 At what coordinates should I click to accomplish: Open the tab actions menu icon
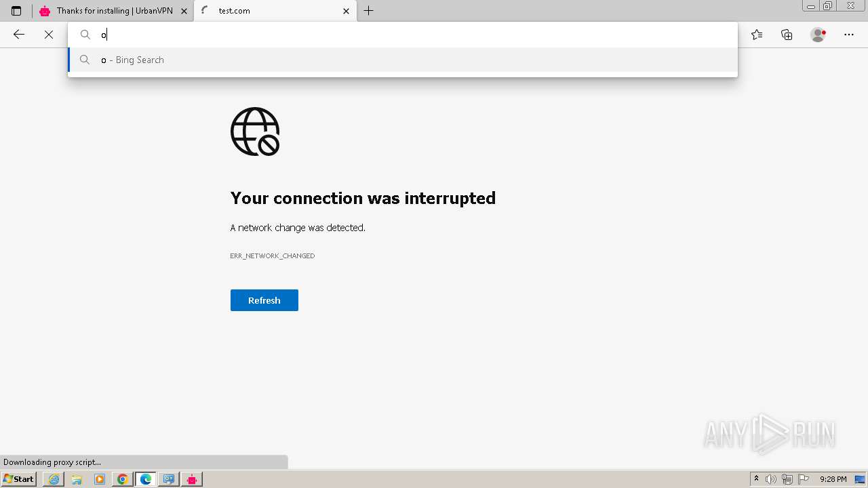pos(16,11)
